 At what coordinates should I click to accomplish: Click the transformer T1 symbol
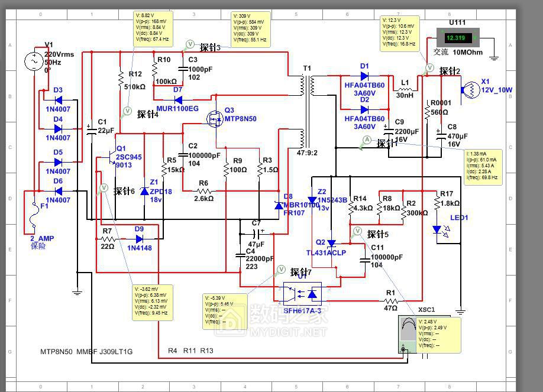click(x=308, y=106)
